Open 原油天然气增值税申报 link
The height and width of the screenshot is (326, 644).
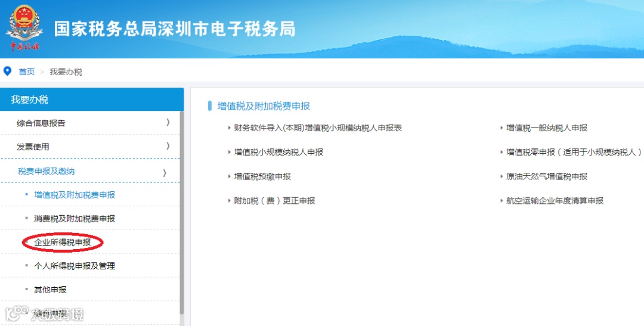click(x=547, y=176)
